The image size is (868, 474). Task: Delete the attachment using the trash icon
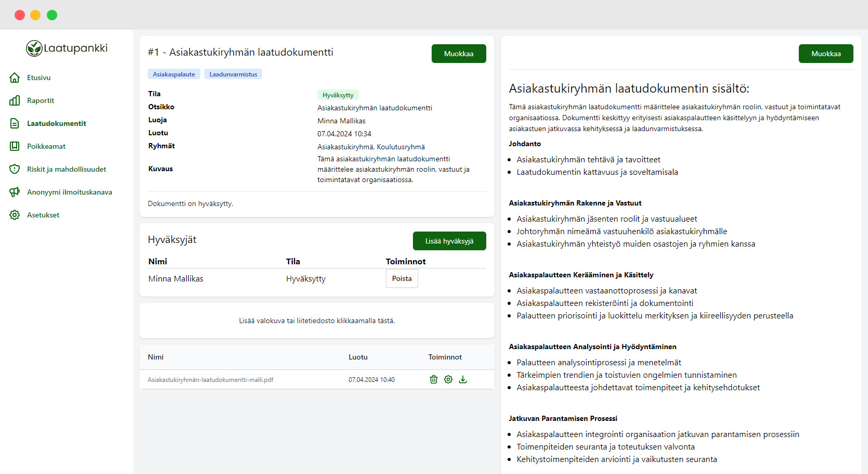tap(434, 379)
